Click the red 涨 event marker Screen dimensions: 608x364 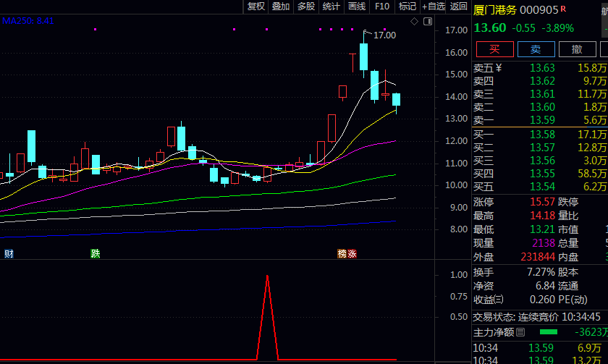[x=352, y=254]
